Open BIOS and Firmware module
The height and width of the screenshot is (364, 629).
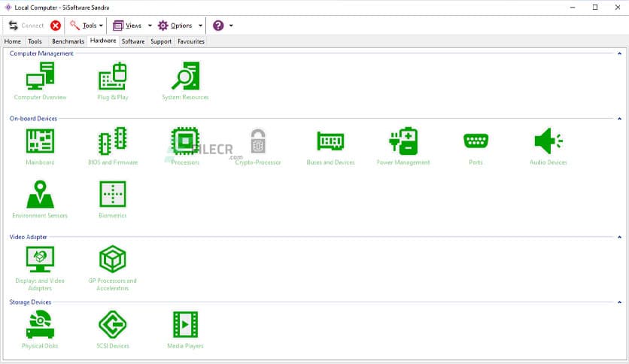pyautogui.click(x=113, y=147)
